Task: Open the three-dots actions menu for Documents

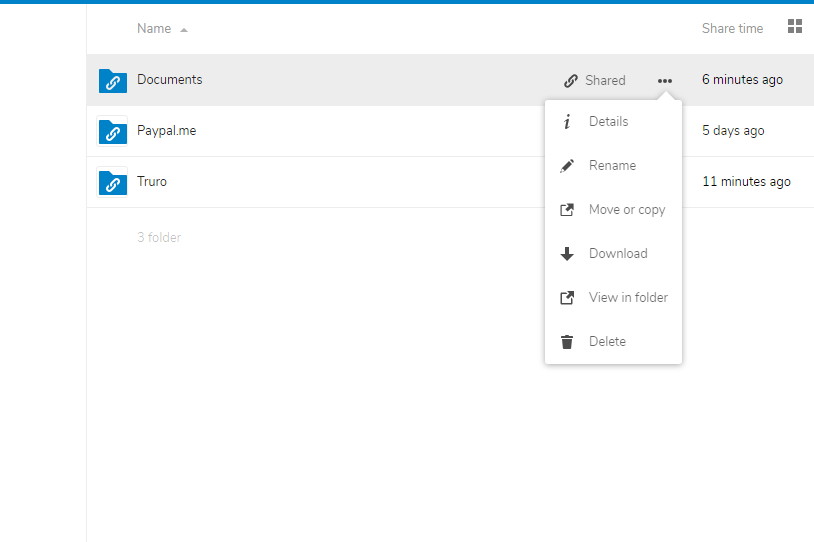Action: (664, 80)
